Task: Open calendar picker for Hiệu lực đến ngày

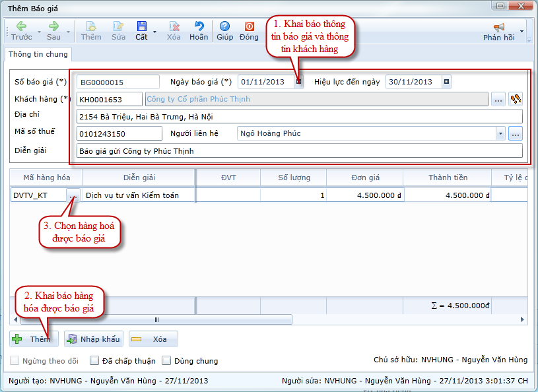Action: [446, 82]
